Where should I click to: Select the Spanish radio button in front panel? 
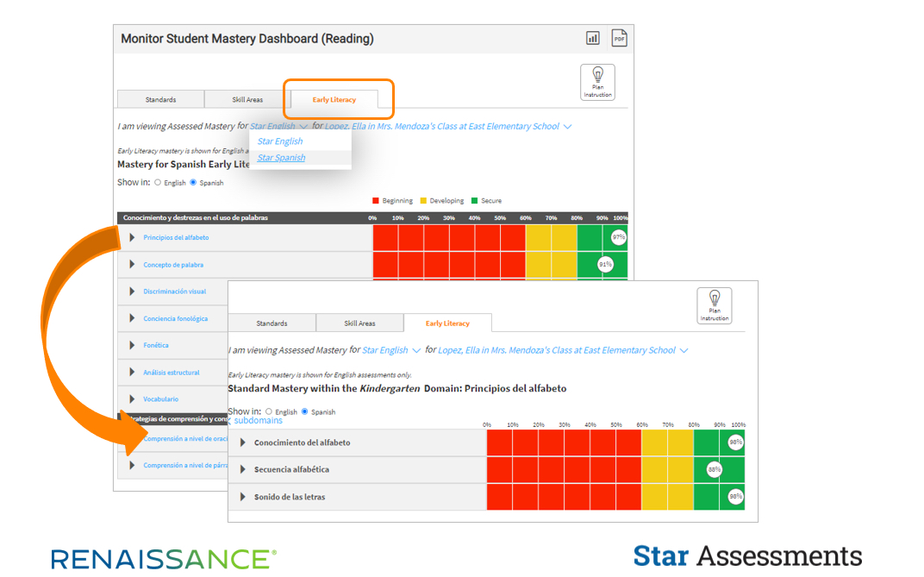click(x=304, y=412)
